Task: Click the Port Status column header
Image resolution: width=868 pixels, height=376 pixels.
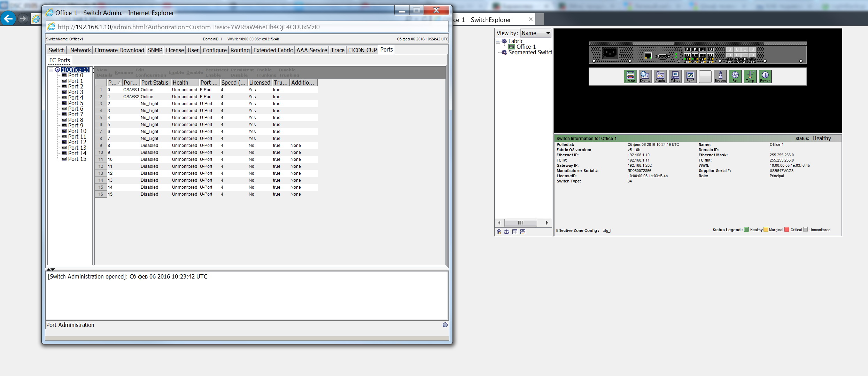Action: coord(155,83)
